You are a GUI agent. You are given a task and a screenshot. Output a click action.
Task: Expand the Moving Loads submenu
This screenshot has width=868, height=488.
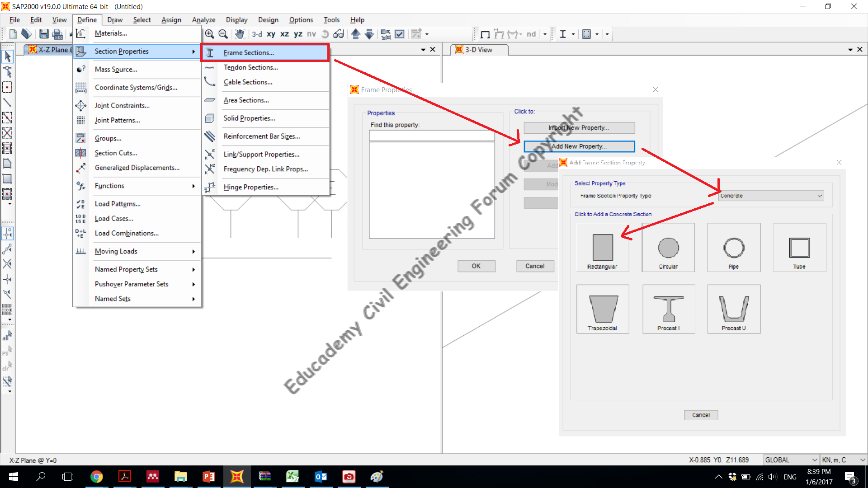point(137,251)
